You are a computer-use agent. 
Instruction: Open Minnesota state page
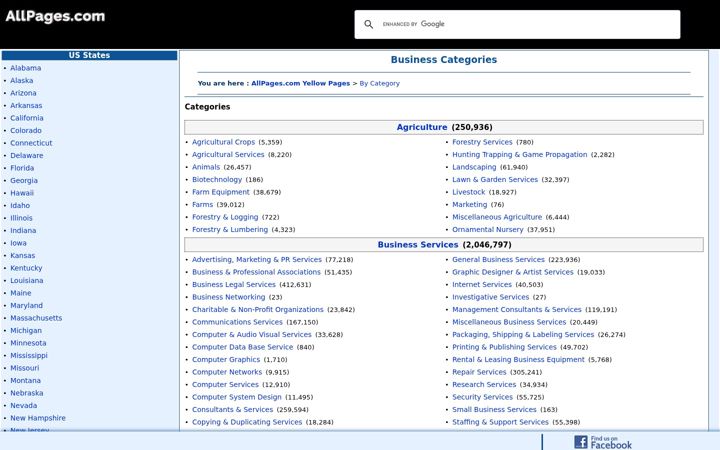click(28, 343)
